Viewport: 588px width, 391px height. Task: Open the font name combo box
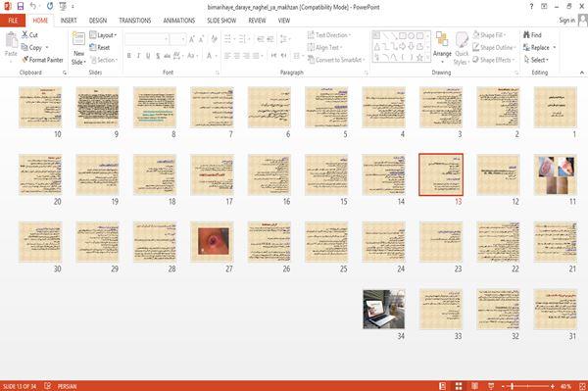(x=146, y=39)
